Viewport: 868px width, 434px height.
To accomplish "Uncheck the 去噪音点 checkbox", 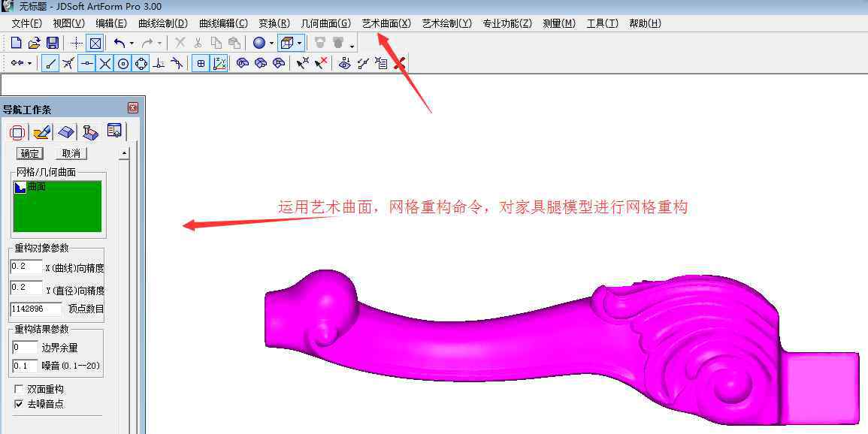I will [x=19, y=404].
